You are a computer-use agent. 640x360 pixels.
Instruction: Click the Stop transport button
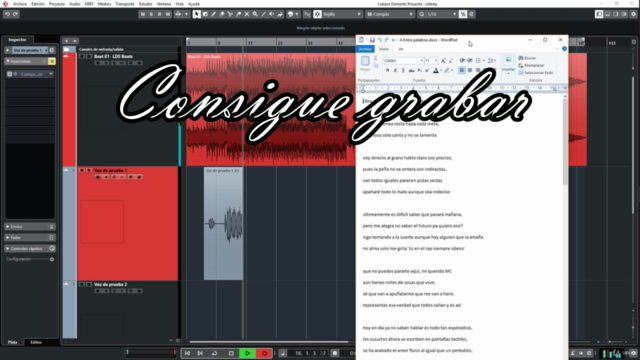click(x=231, y=353)
